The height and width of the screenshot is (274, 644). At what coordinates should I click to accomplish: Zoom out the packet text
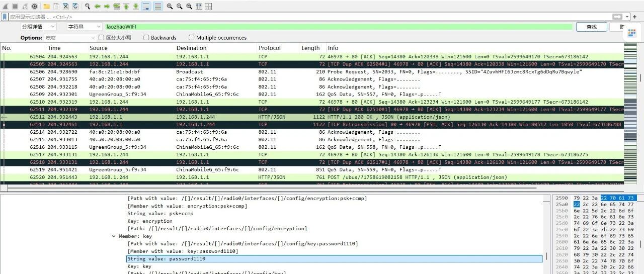[179, 7]
